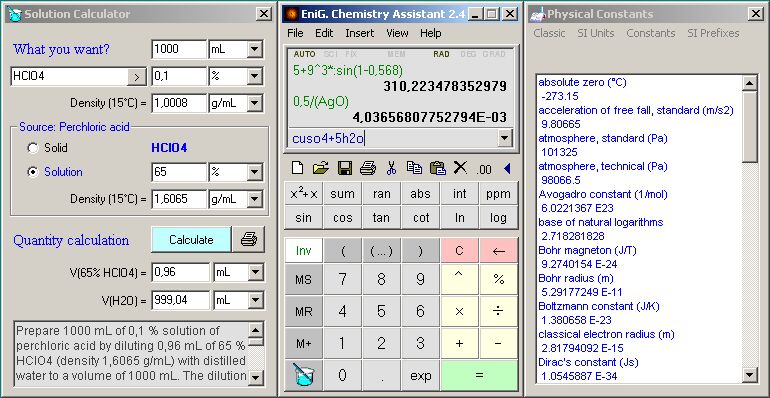Expand the mL unit dropdown for wanted volume
The image size is (770, 398).
[x=255, y=49]
